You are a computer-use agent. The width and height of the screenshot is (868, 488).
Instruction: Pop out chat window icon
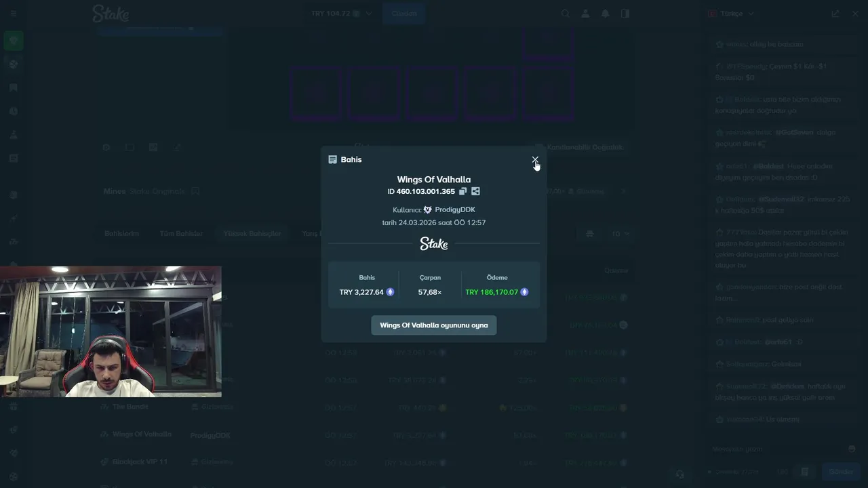pyautogui.click(x=835, y=14)
